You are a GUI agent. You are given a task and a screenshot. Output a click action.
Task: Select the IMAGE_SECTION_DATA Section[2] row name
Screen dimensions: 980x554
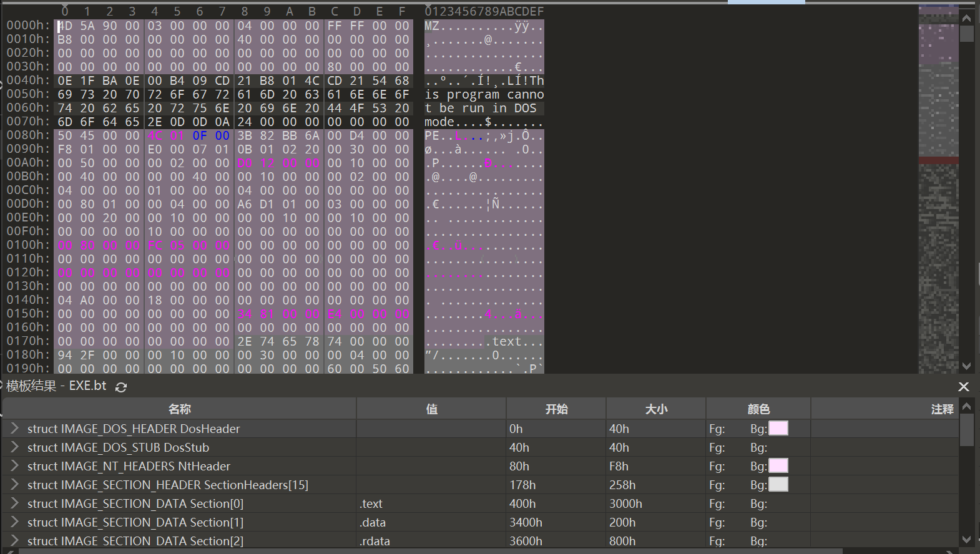(x=135, y=541)
